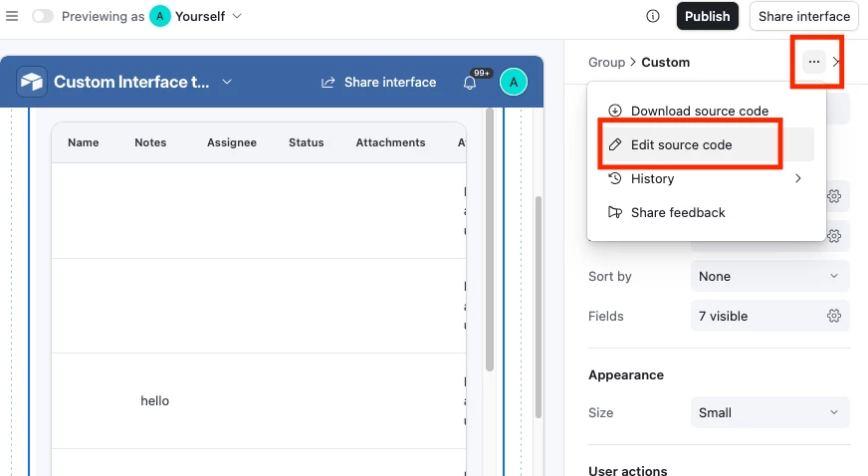Click the Attachments column header
The width and height of the screenshot is (868, 476).
(x=390, y=142)
